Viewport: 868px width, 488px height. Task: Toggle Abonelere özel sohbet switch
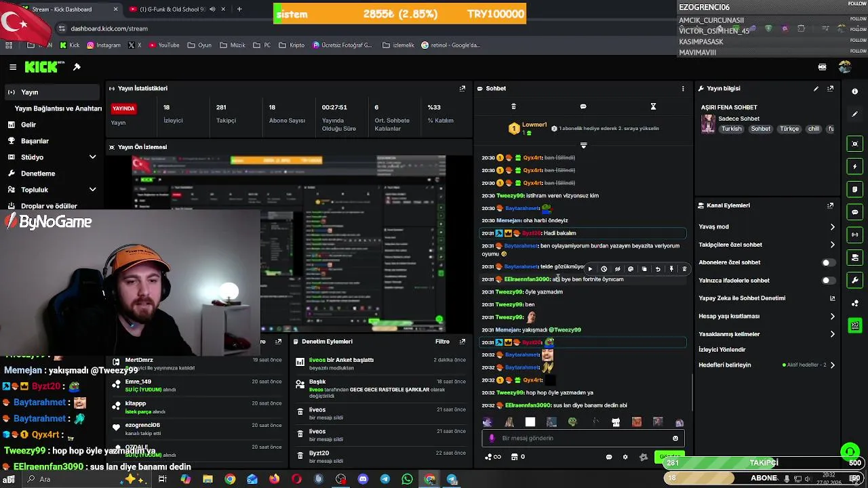tap(828, 262)
